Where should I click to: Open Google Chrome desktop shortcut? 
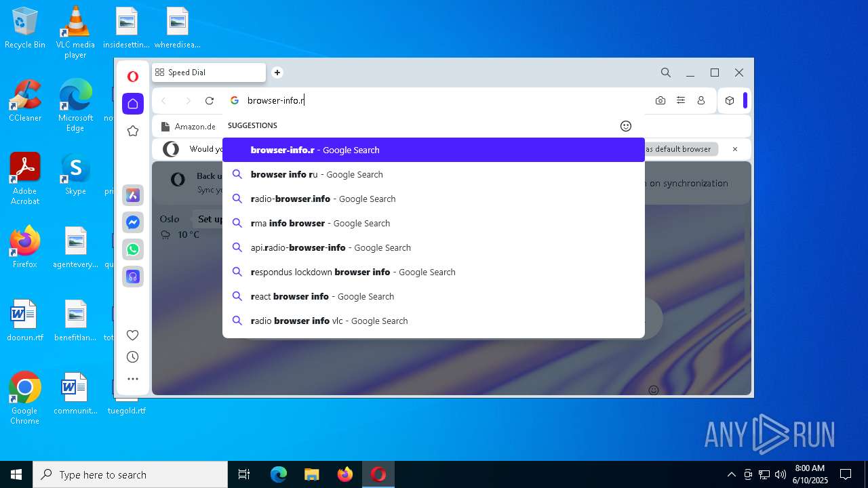click(25, 399)
